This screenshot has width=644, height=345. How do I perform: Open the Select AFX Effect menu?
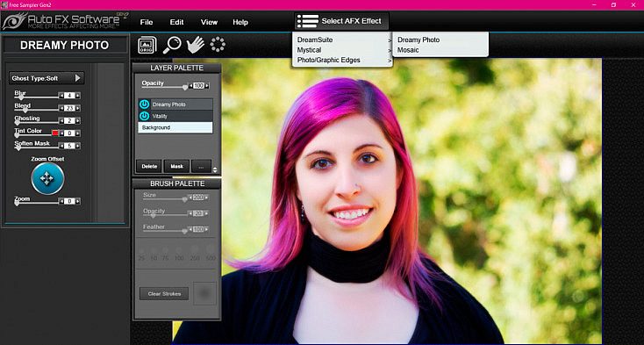tap(341, 21)
